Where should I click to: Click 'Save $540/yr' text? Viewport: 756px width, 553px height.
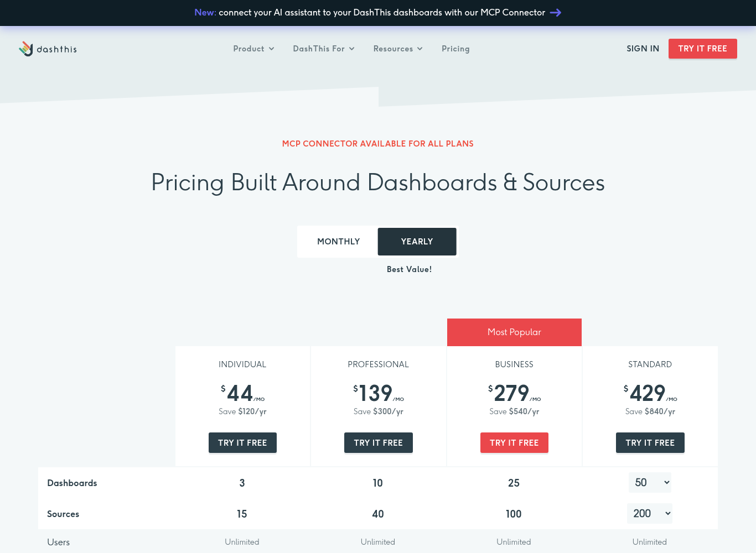click(x=514, y=411)
